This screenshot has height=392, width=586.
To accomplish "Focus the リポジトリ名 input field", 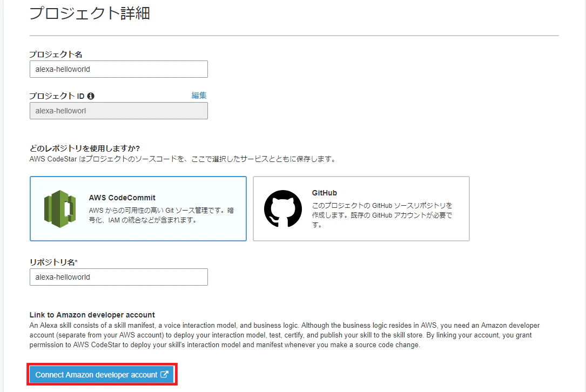I will 119,277.
